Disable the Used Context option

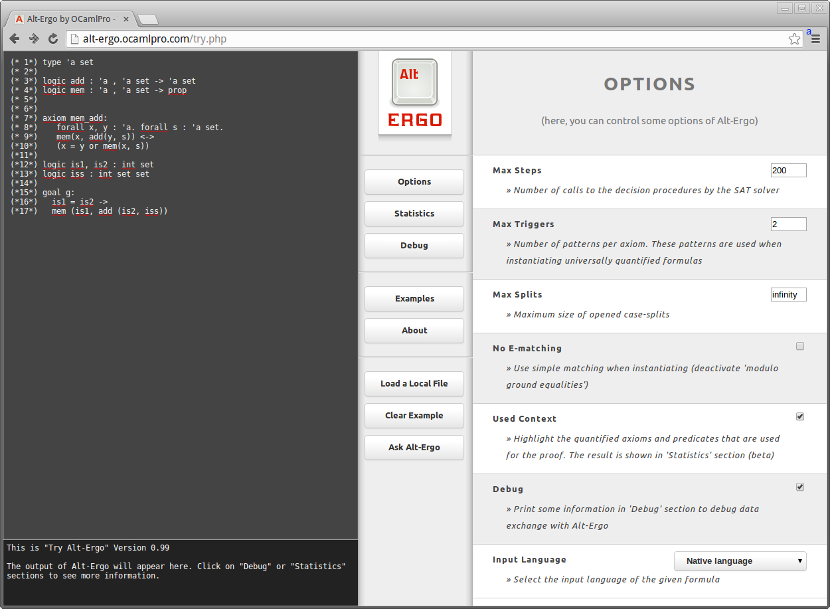(799, 417)
